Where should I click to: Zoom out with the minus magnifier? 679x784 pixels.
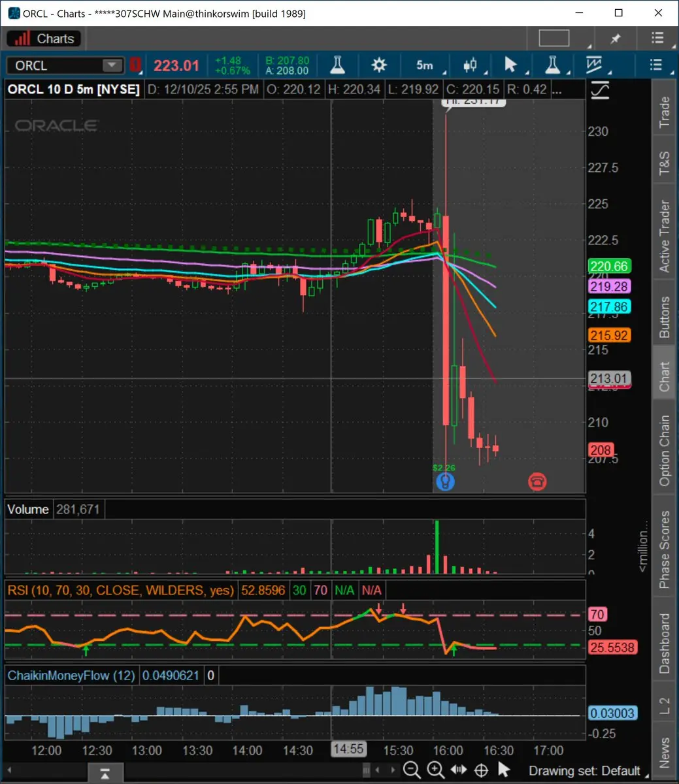tap(412, 770)
